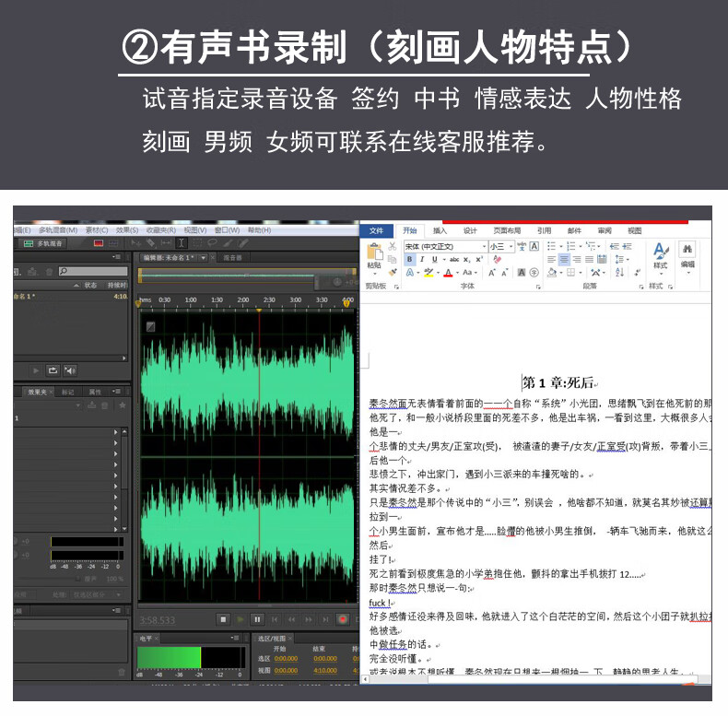Toggle superscript in the Word ribbon

point(479,259)
